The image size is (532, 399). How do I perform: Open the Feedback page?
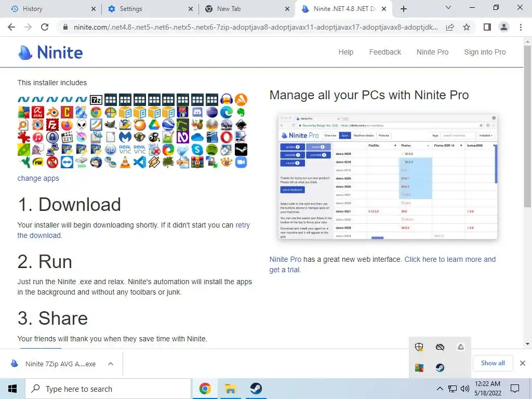385,52
